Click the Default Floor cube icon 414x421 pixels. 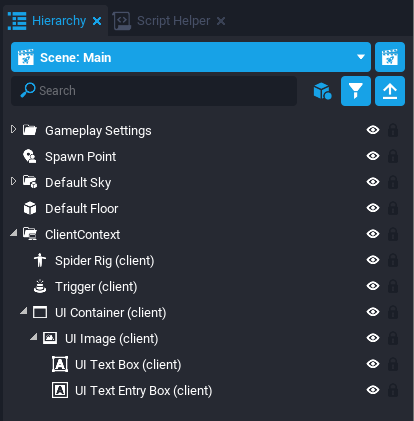point(30,208)
